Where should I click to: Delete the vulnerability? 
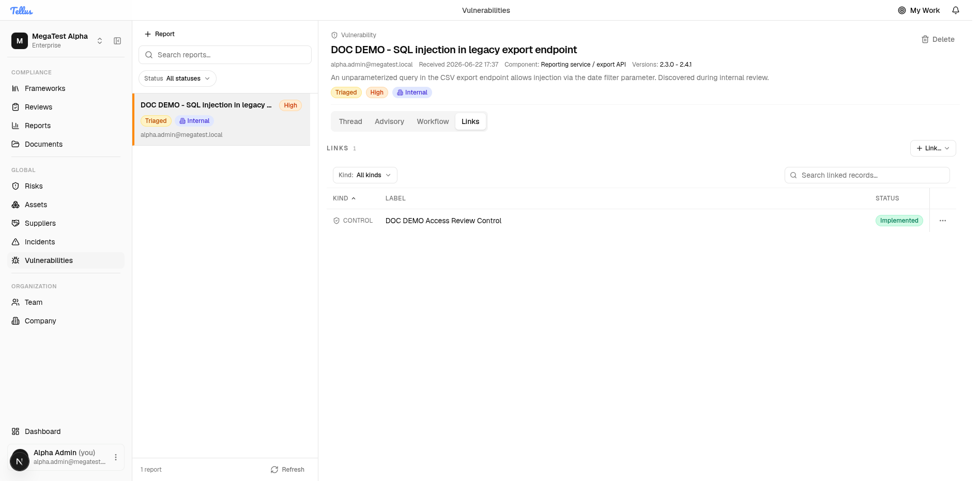pos(938,39)
